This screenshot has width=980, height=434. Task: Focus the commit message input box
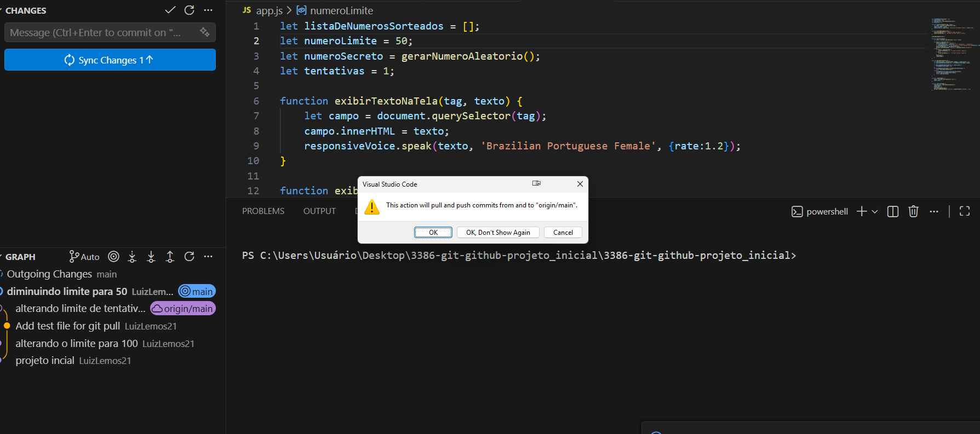(x=110, y=32)
